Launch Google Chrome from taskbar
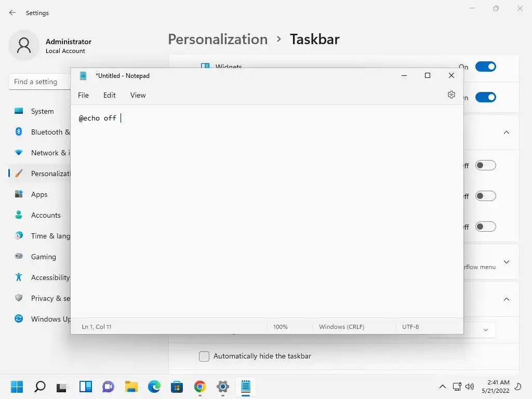Image resolution: width=532 pixels, height=399 pixels. pyautogui.click(x=200, y=387)
